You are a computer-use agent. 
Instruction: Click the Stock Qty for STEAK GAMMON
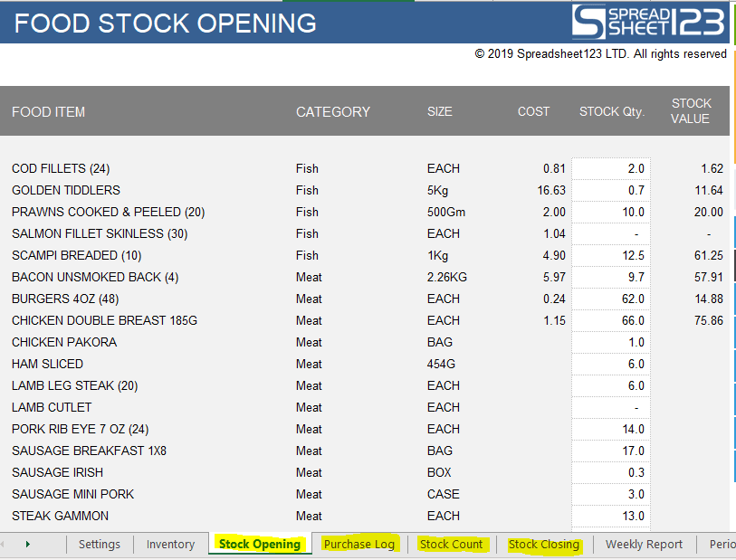pyautogui.click(x=611, y=516)
